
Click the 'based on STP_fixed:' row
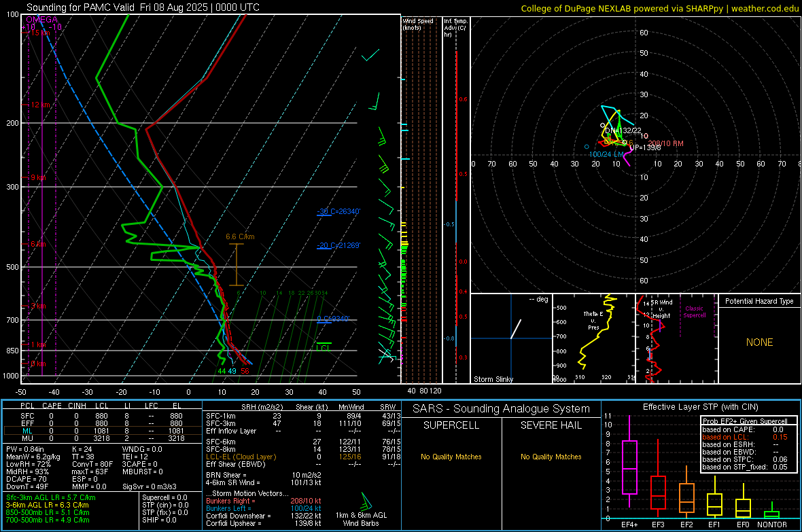745,467
